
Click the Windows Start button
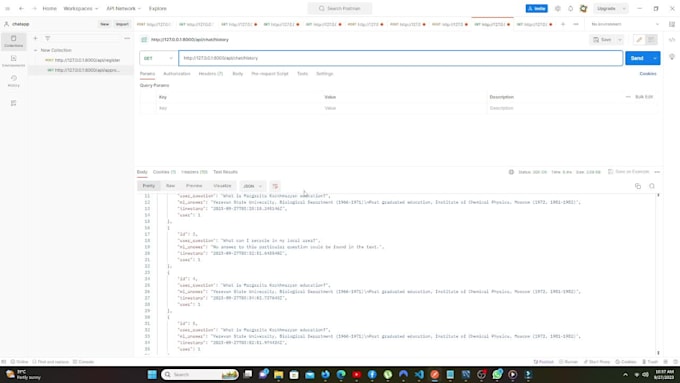point(152,374)
